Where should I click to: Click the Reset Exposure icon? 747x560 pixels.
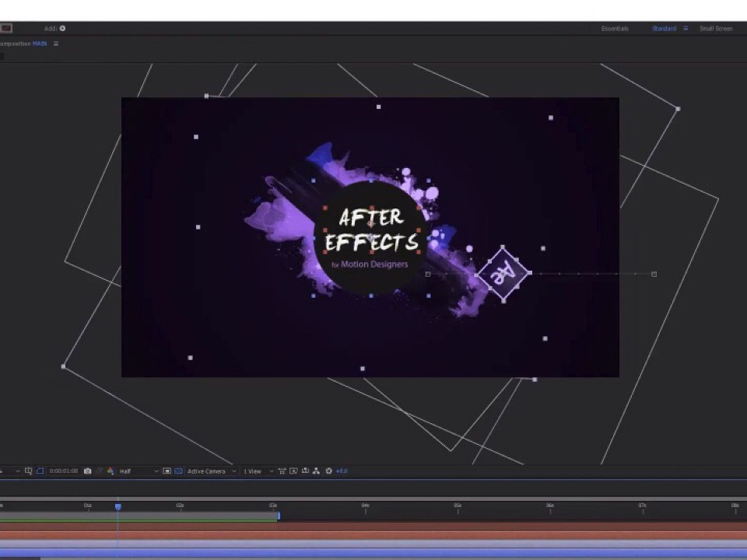point(328,471)
